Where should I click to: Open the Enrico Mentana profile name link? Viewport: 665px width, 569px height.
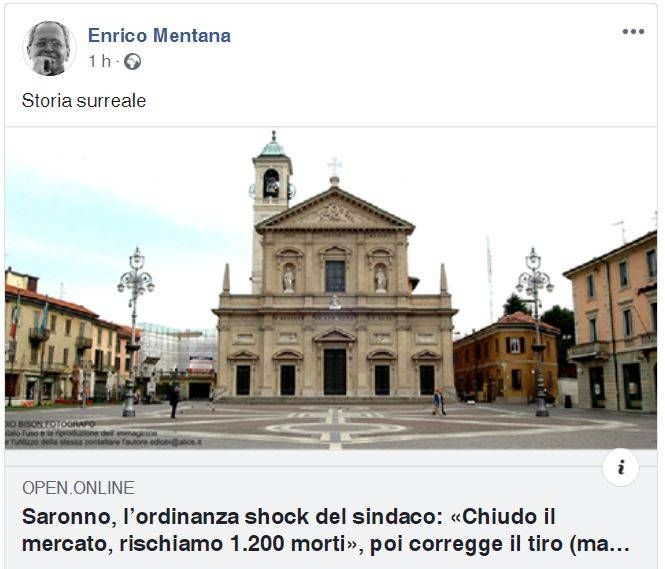[x=159, y=35]
